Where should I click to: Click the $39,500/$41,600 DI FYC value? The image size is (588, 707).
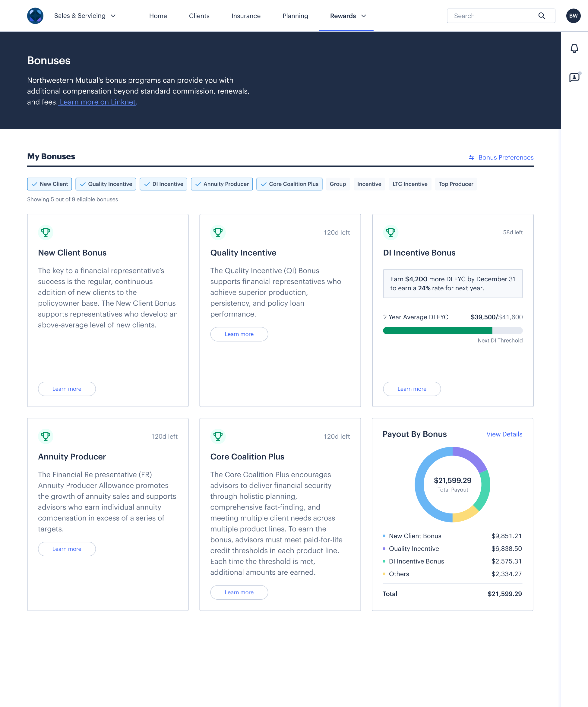(x=497, y=317)
